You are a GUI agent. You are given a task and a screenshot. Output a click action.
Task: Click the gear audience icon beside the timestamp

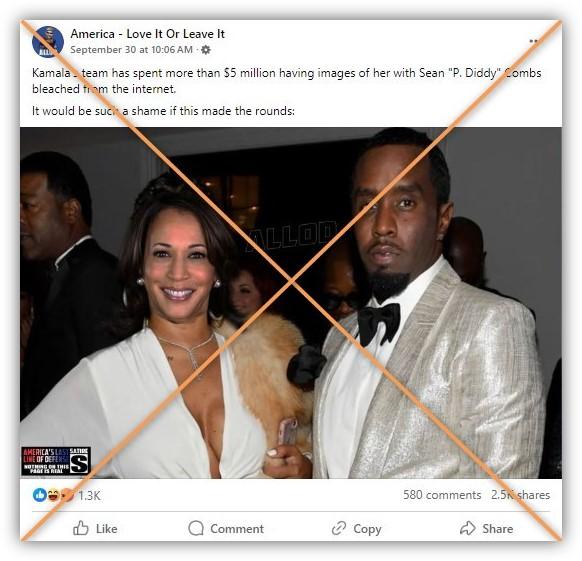point(206,50)
